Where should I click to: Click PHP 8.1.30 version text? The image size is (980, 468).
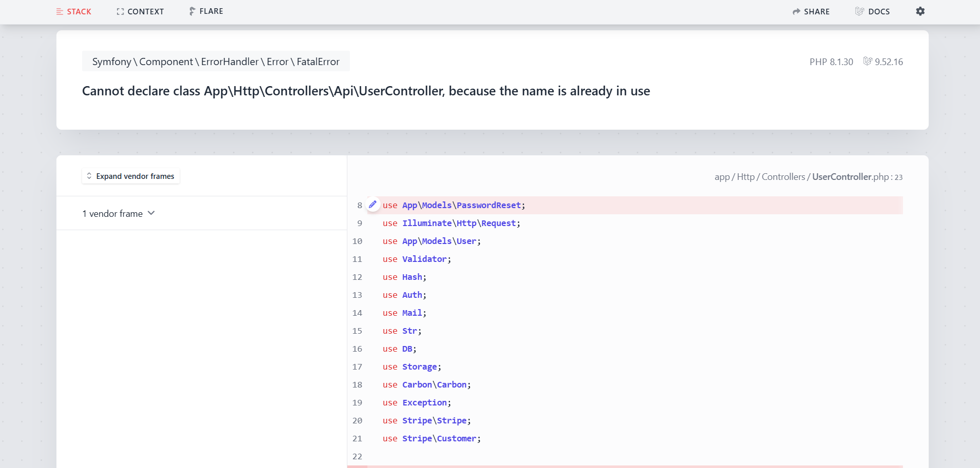pyautogui.click(x=831, y=62)
